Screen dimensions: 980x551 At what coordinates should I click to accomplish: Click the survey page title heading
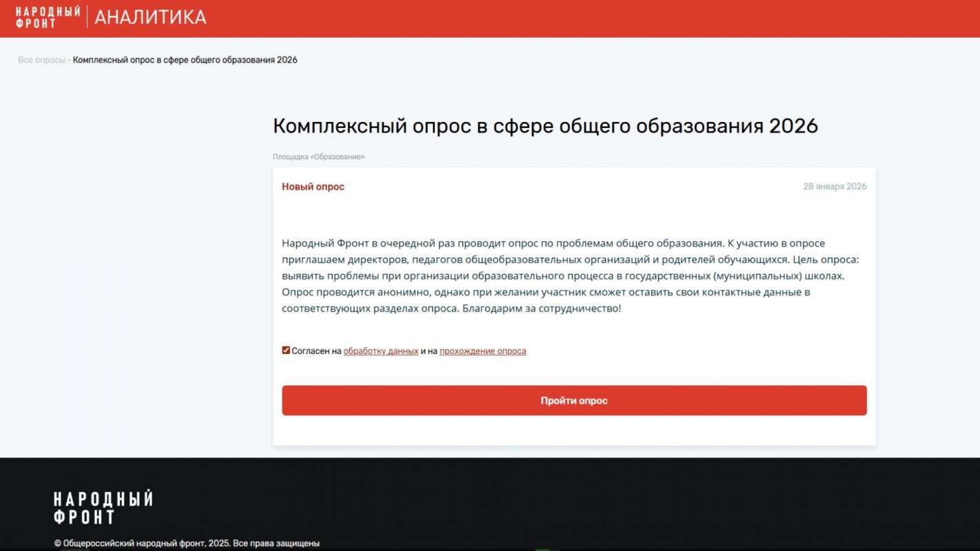pyautogui.click(x=545, y=125)
